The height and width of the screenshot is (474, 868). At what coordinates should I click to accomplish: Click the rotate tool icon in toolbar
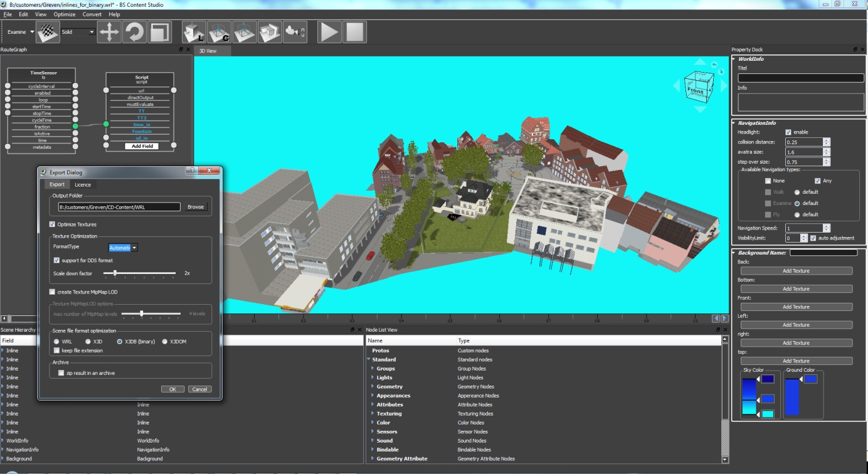click(x=134, y=32)
